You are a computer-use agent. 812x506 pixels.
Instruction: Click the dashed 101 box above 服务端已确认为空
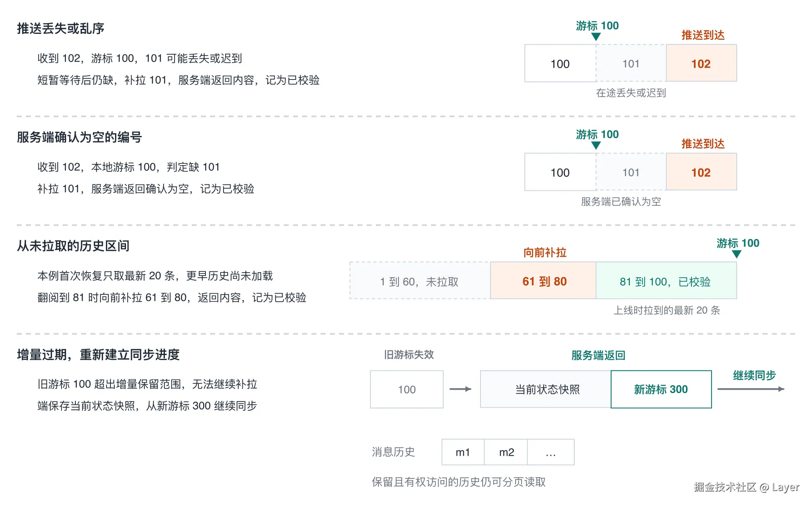point(631,172)
